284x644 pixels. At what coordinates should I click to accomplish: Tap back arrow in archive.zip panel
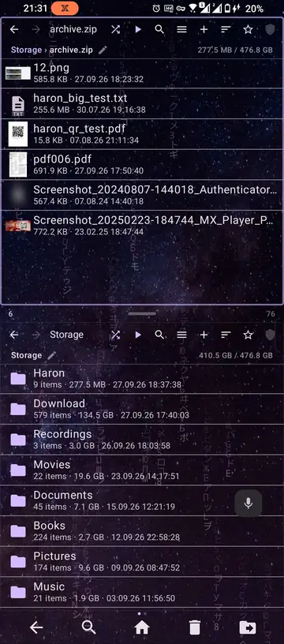14,29
